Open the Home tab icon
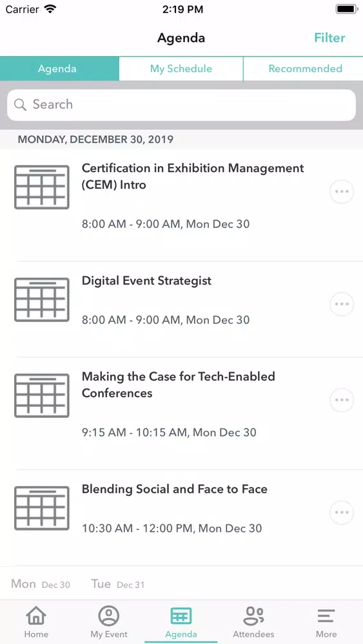 click(36, 616)
